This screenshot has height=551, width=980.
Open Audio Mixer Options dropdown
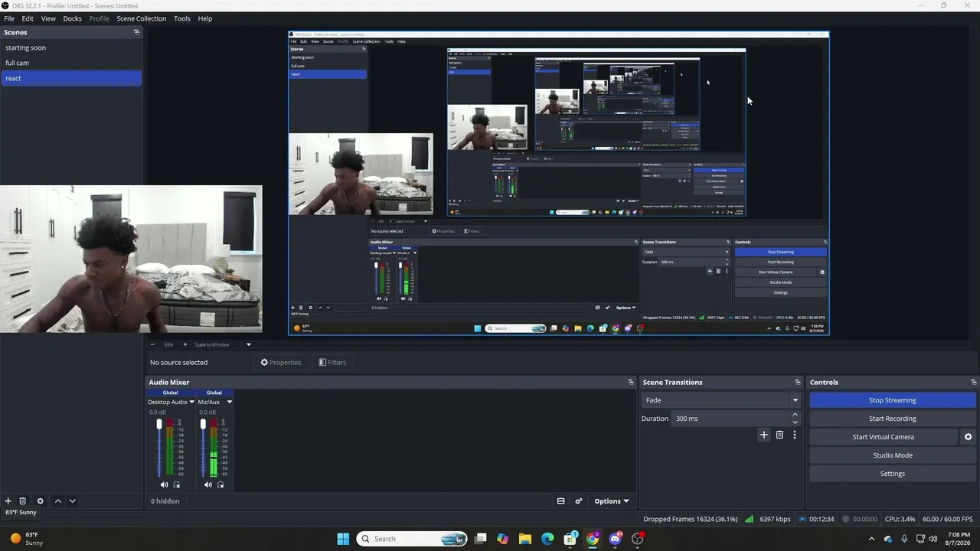612,501
